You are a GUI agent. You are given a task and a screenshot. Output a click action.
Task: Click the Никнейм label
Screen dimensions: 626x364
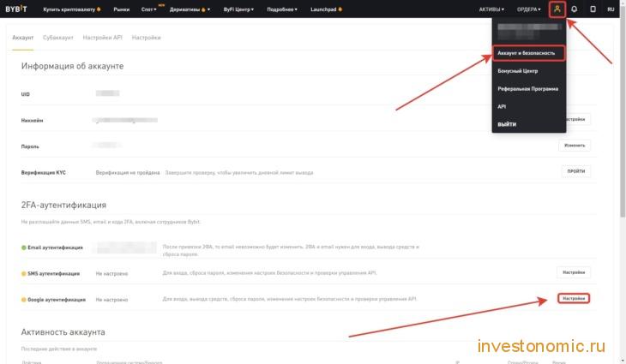[32, 121]
